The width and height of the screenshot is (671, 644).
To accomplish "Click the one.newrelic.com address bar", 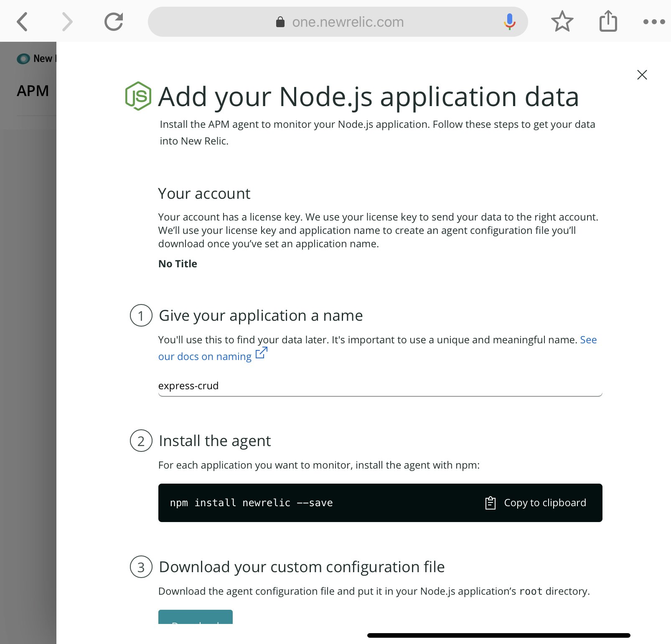I will point(338,22).
